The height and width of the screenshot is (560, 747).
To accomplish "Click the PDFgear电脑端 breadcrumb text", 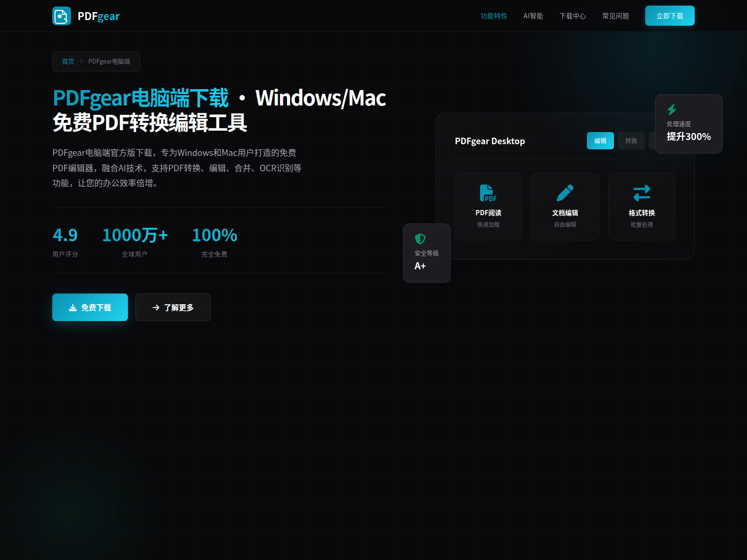I will (x=109, y=61).
